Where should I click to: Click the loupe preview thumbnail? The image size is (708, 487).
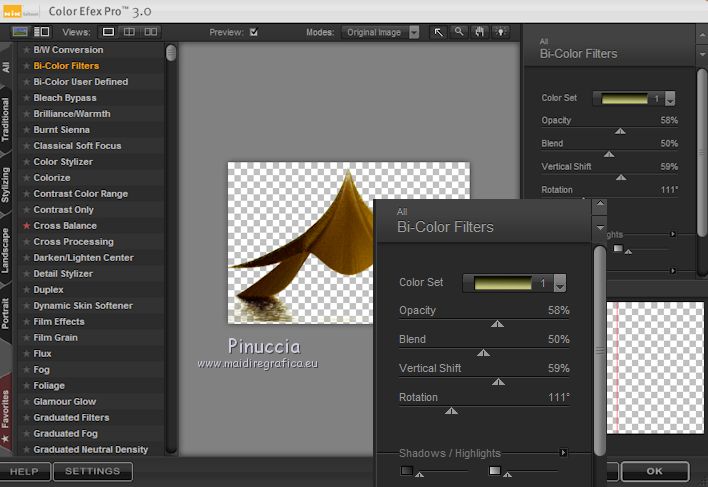[655, 368]
